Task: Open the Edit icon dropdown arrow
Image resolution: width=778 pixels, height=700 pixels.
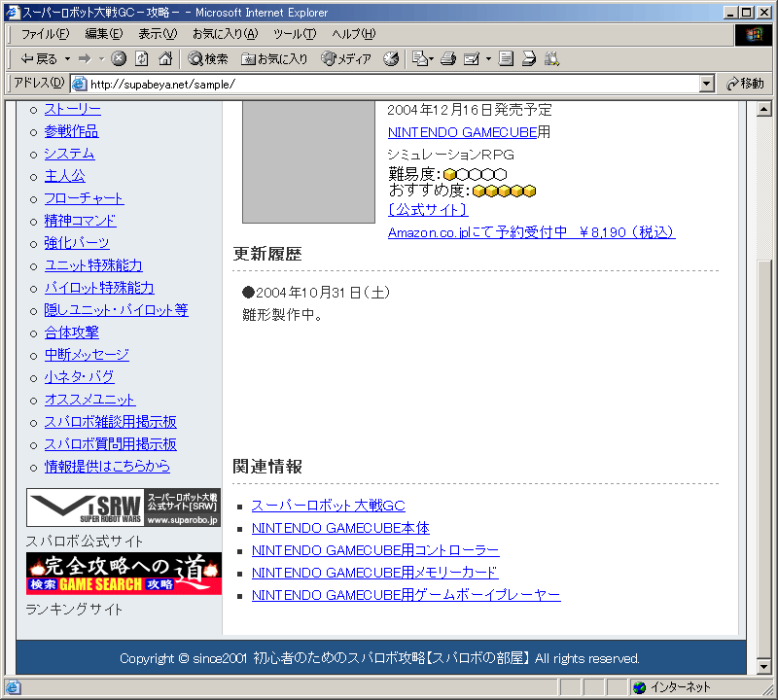Action: coord(488,59)
